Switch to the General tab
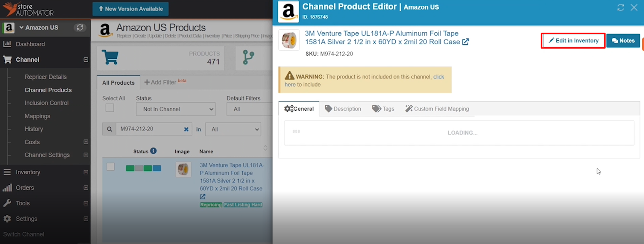644x244 pixels. pos(299,109)
